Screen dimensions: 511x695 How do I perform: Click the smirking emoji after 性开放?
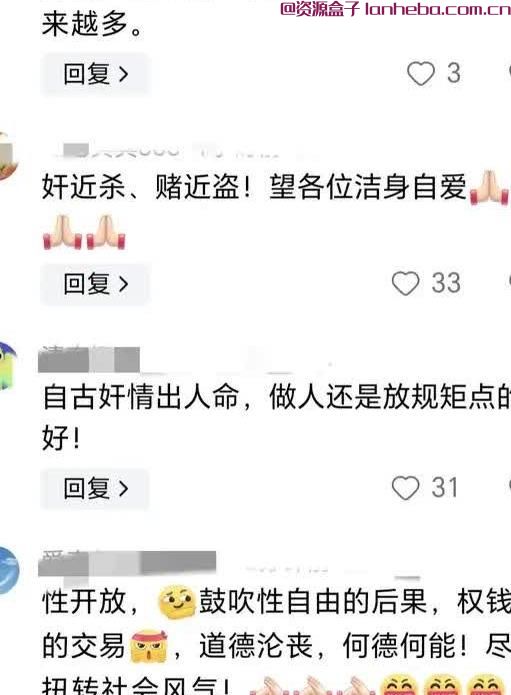point(177,602)
